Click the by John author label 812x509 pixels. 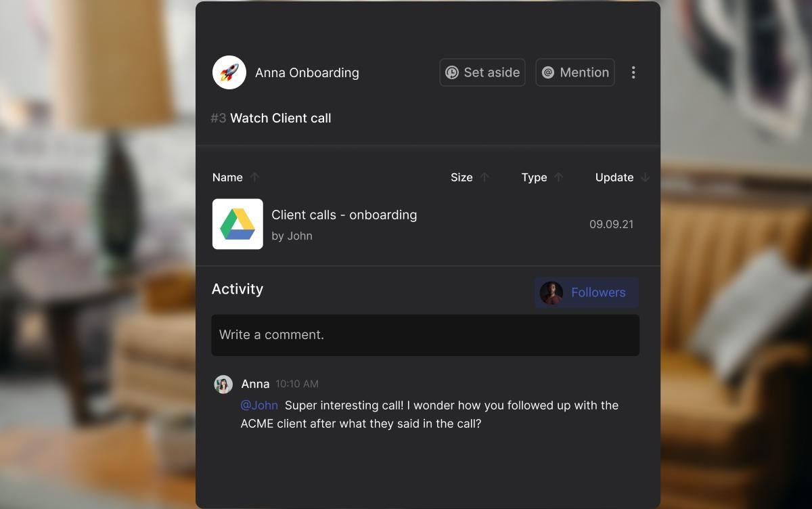coord(292,236)
